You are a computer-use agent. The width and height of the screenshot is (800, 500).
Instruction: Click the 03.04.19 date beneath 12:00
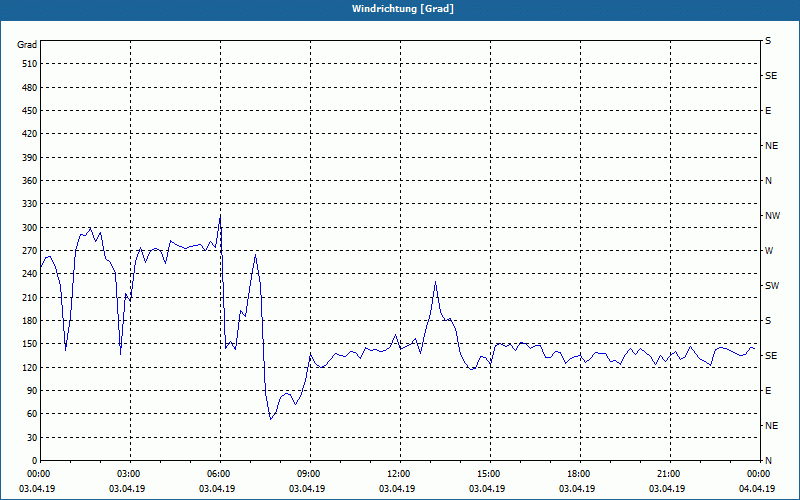pos(397,489)
